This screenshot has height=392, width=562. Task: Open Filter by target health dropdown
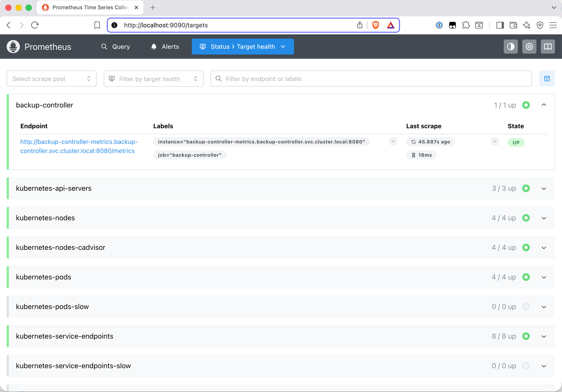point(153,79)
